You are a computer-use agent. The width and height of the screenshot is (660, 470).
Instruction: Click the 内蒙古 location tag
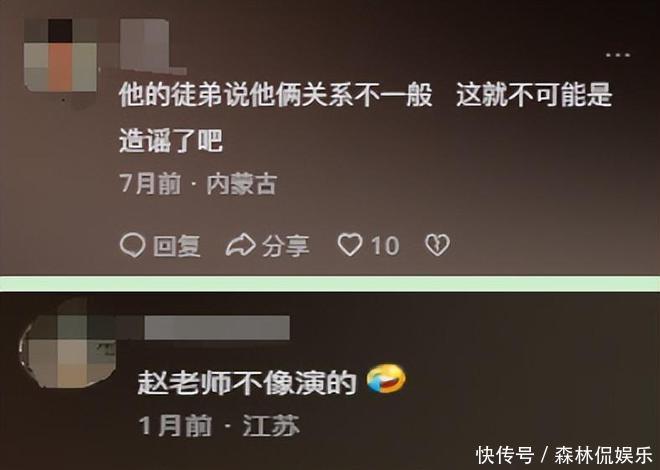click(242, 184)
